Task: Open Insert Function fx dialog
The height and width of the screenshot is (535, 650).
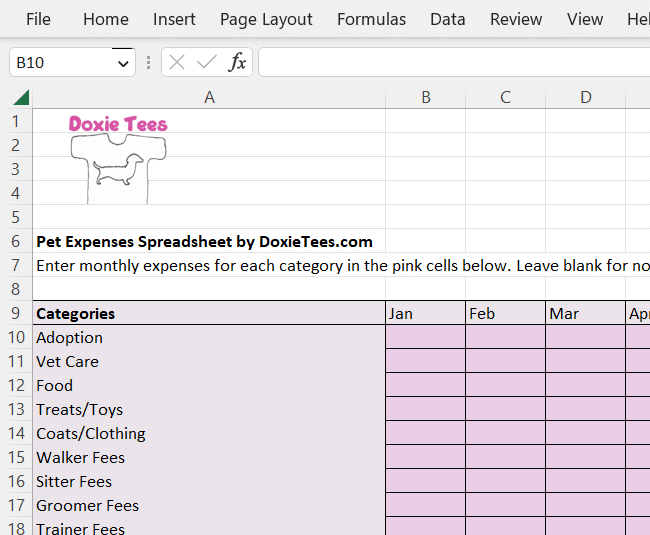Action: pos(237,63)
